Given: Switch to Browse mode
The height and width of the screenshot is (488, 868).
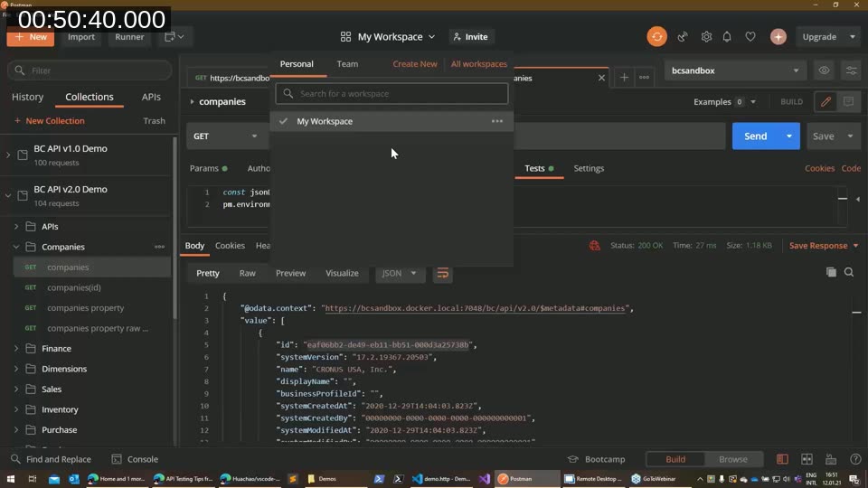Looking at the screenshot, I should pyautogui.click(x=733, y=459).
